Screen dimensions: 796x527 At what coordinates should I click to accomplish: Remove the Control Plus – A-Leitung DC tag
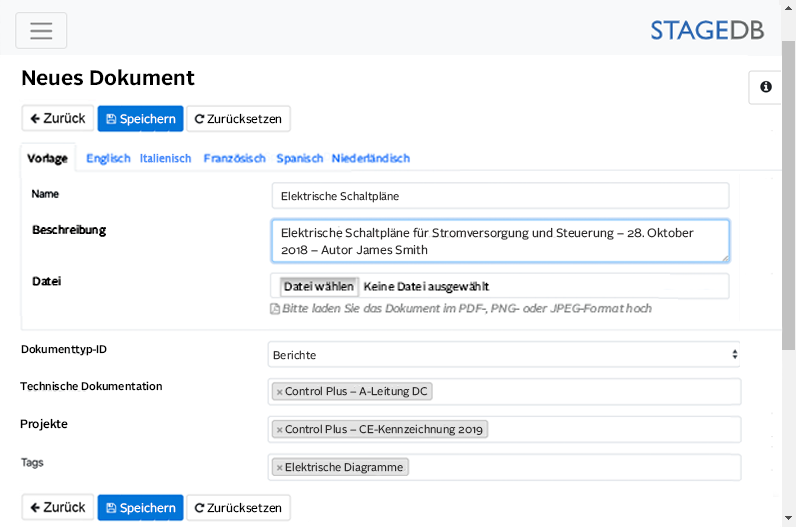(x=279, y=392)
